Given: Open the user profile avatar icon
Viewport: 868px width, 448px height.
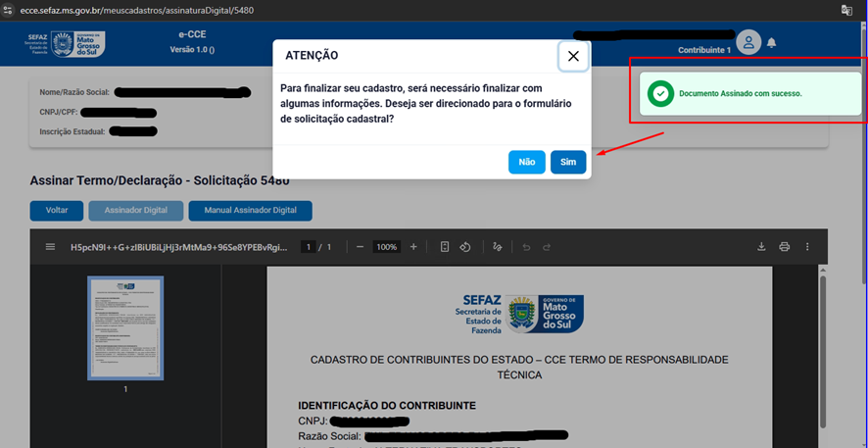Looking at the screenshot, I should (x=748, y=42).
